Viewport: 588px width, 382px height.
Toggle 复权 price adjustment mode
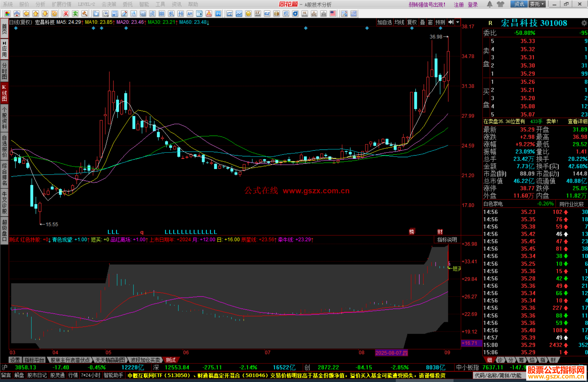[412, 22]
